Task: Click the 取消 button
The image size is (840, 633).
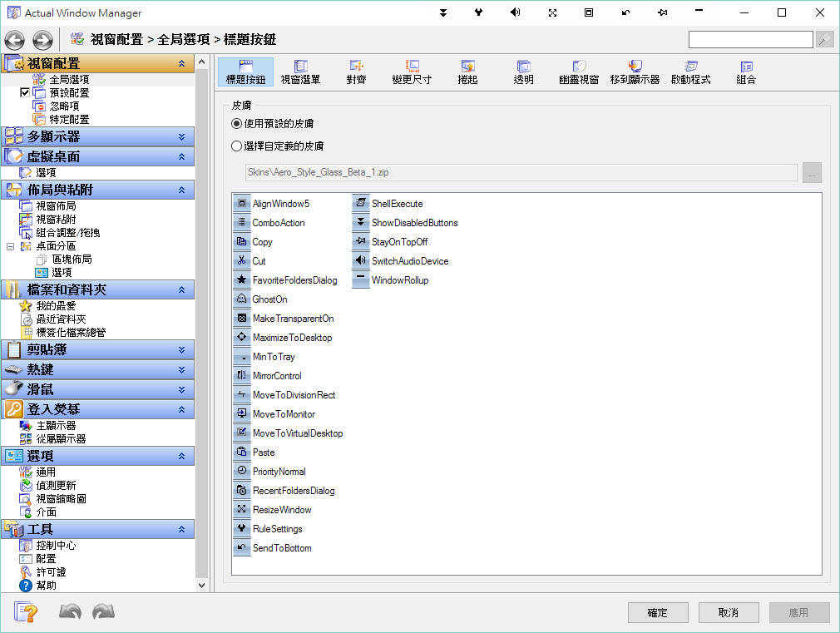Action: coord(729,612)
